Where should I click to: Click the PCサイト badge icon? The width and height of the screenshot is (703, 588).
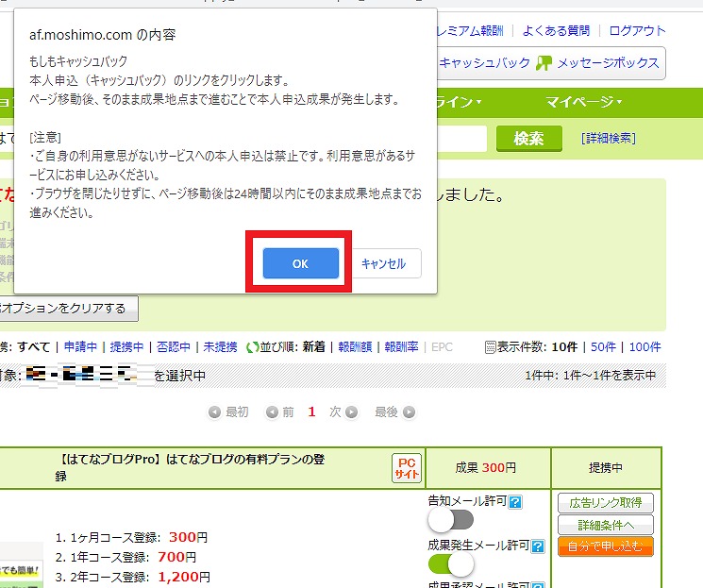coord(407,468)
